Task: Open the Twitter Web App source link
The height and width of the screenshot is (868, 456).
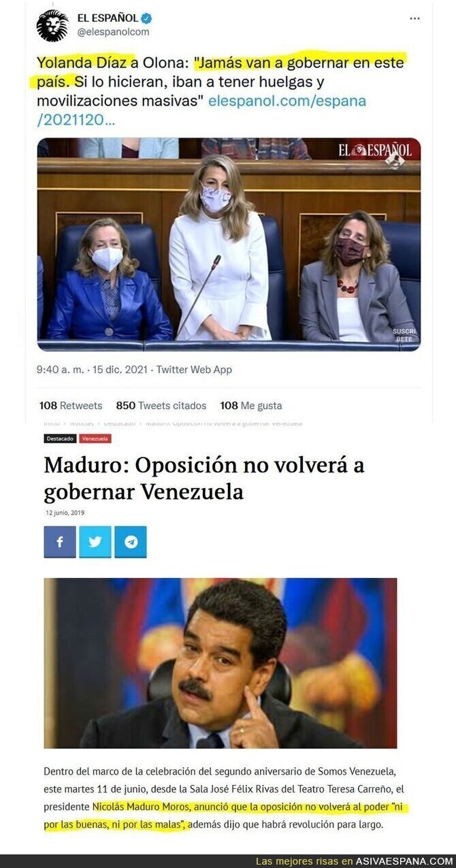Action: 194,370
